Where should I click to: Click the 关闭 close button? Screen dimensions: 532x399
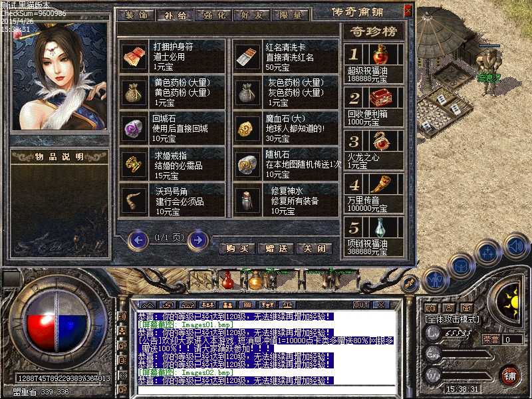coord(314,249)
